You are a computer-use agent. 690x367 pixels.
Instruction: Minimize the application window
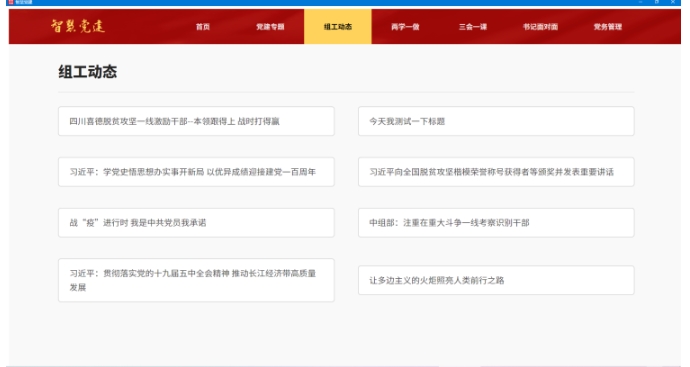pyautogui.click(x=641, y=2)
